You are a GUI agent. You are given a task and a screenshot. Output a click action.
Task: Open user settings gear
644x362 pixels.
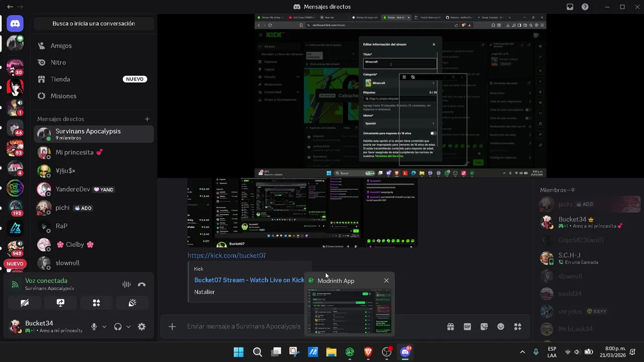pos(142,326)
